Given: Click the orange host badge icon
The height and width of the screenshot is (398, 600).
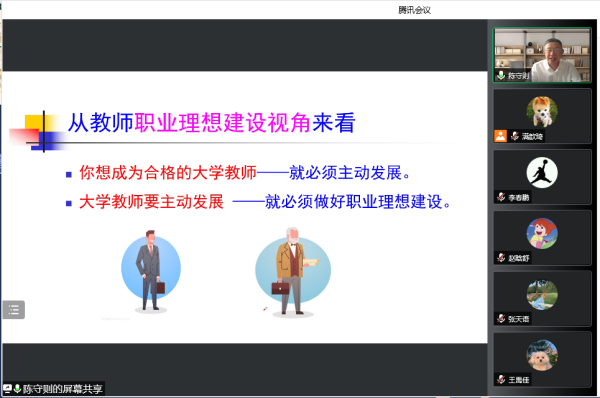Looking at the screenshot, I should (501, 136).
